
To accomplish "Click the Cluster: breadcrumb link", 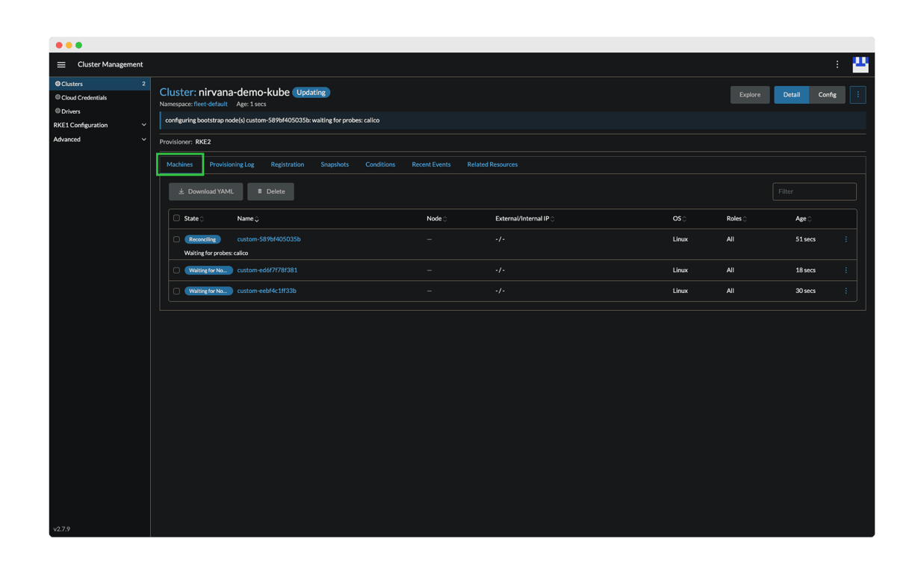I will (178, 93).
